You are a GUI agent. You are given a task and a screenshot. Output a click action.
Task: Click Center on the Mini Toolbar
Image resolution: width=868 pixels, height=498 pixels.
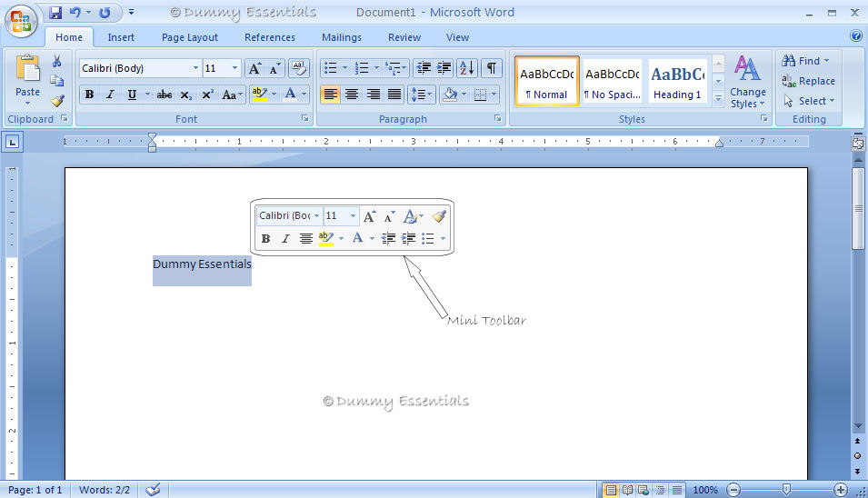(305, 238)
